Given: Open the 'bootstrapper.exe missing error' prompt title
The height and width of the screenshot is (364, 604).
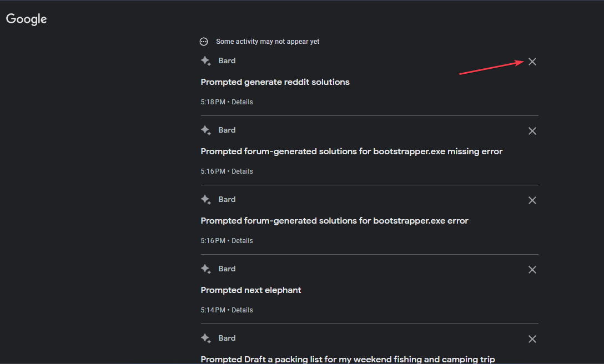Looking at the screenshot, I should pyautogui.click(x=351, y=151).
